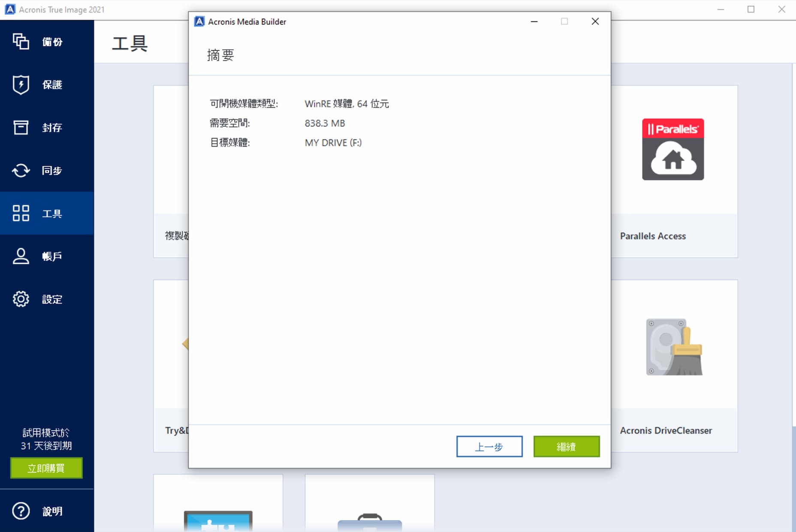Select the 封存 menu label
This screenshot has height=532, width=796.
52,127
